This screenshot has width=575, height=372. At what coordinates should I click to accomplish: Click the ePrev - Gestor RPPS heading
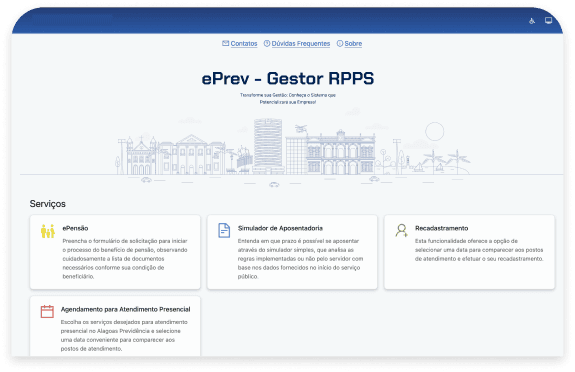288,79
